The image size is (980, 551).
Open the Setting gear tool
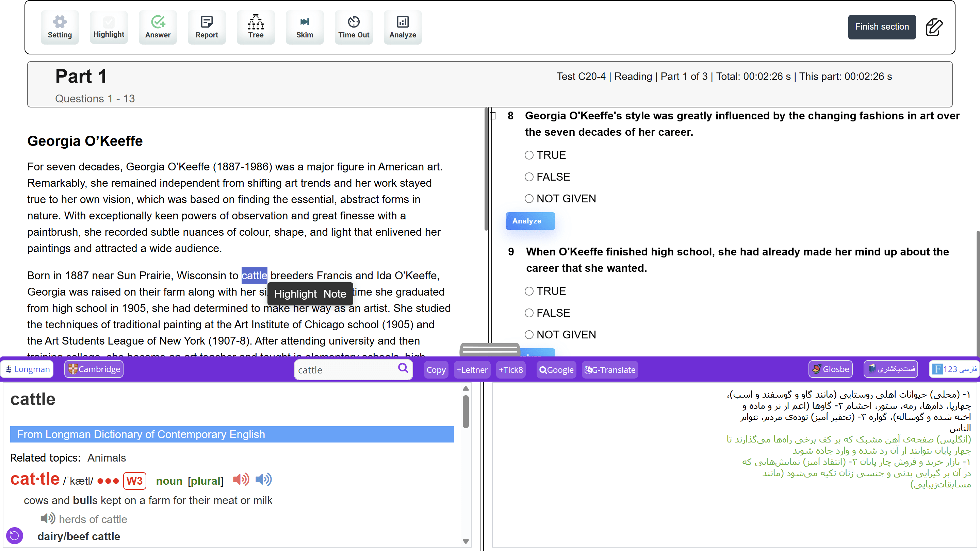pyautogui.click(x=60, y=27)
